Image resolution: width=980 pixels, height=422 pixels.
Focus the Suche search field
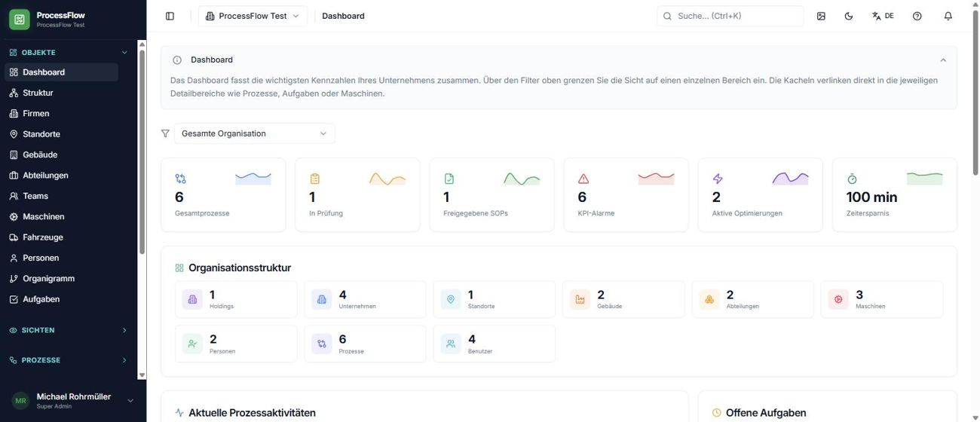[730, 16]
